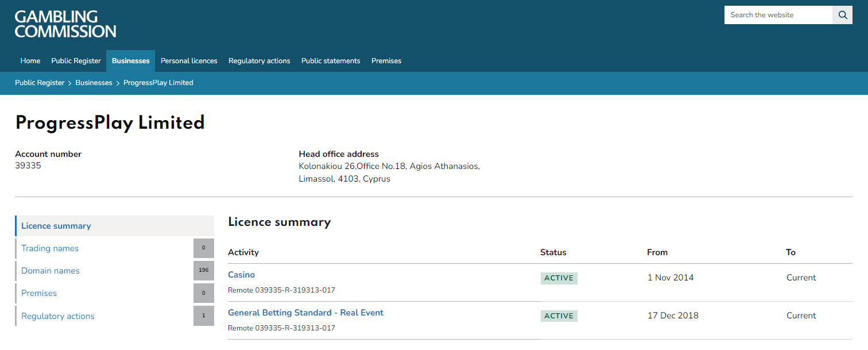Viewport: 868px width, 350px height.
Task: Click the Regulatory actions count badge 1
Action: [x=204, y=316]
